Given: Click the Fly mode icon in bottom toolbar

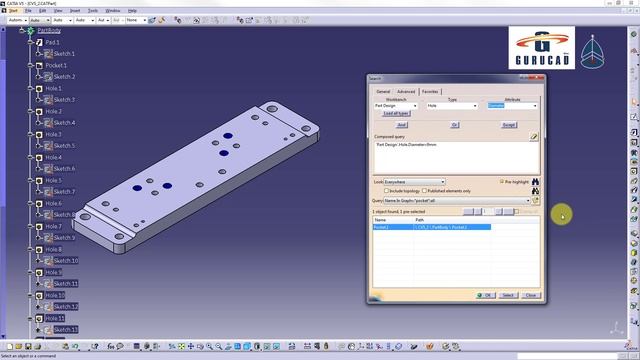Looking at the screenshot, I should [x=172, y=347].
